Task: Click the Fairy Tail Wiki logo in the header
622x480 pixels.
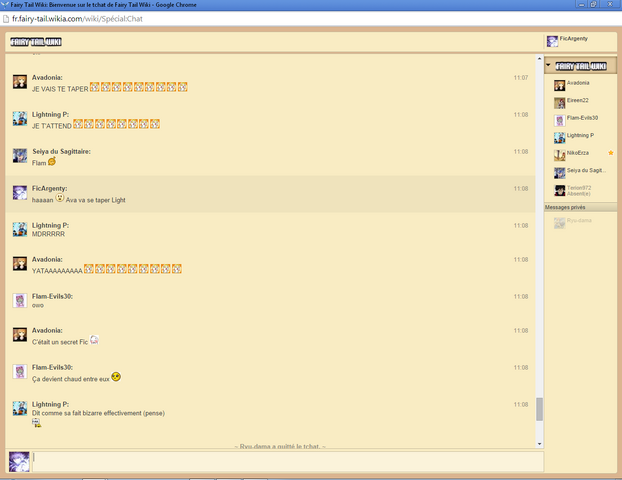Action: click(x=36, y=42)
